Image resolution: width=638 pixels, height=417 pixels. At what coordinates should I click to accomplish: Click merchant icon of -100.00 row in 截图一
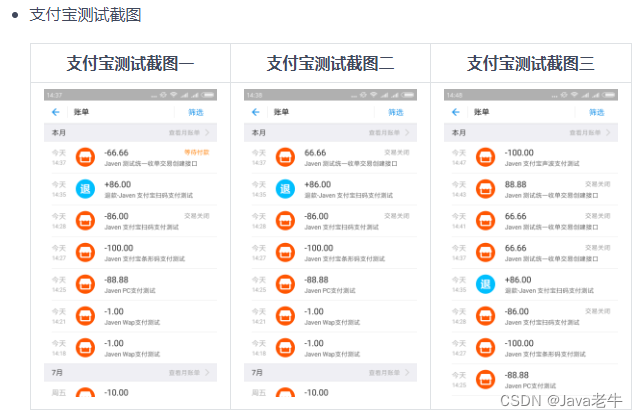click(85, 253)
